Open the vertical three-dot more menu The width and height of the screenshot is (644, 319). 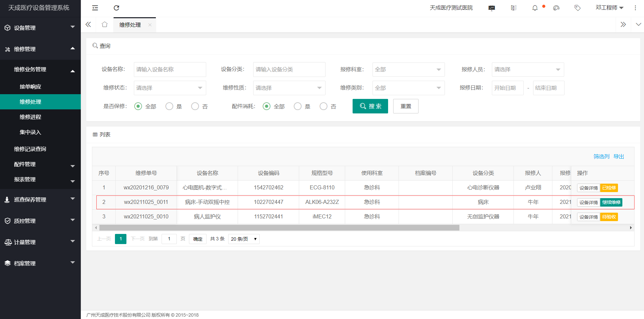pyautogui.click(x=635, y=8)
